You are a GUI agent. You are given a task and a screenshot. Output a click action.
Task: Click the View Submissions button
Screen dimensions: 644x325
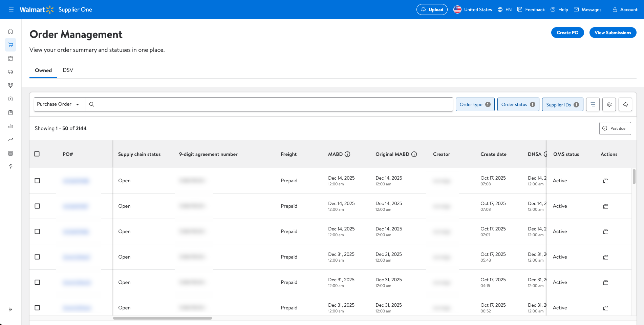[x=613, y=33]
